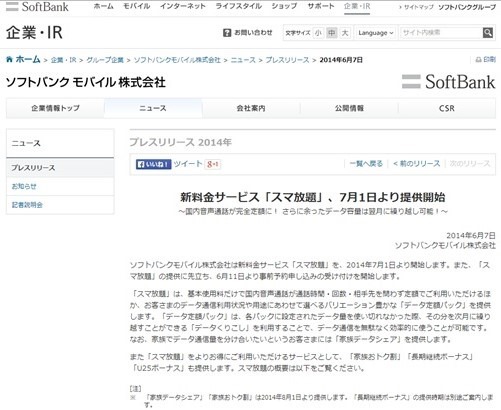The height and width of the screenshot is (410, 501).
Task: Switch to 公開情報 tab
Action: click(349, 108)
